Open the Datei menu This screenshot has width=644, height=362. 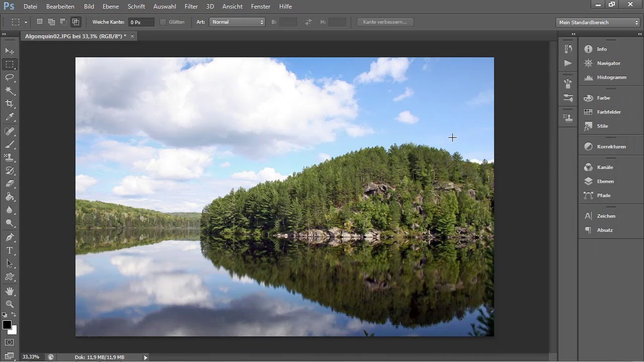point(30,7)
